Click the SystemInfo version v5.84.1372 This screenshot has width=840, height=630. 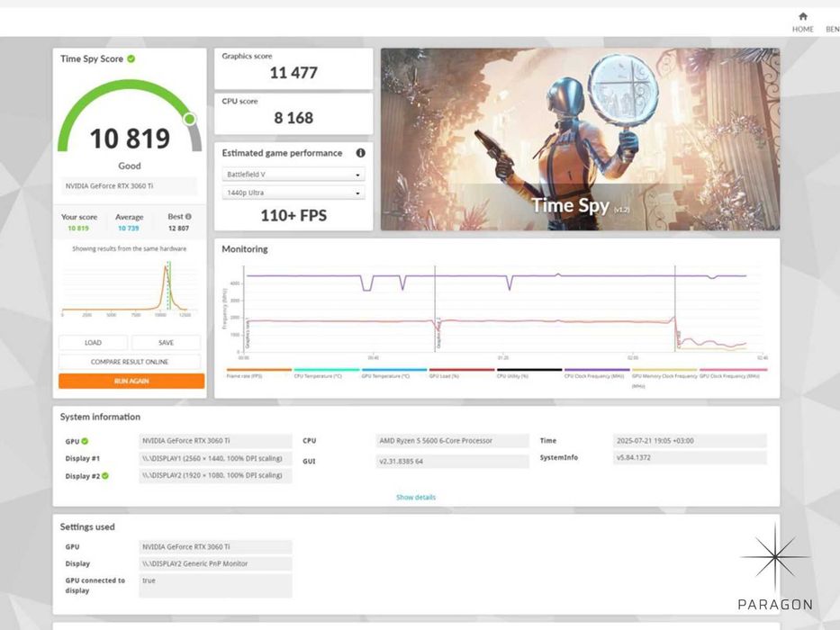pos(690,458)
